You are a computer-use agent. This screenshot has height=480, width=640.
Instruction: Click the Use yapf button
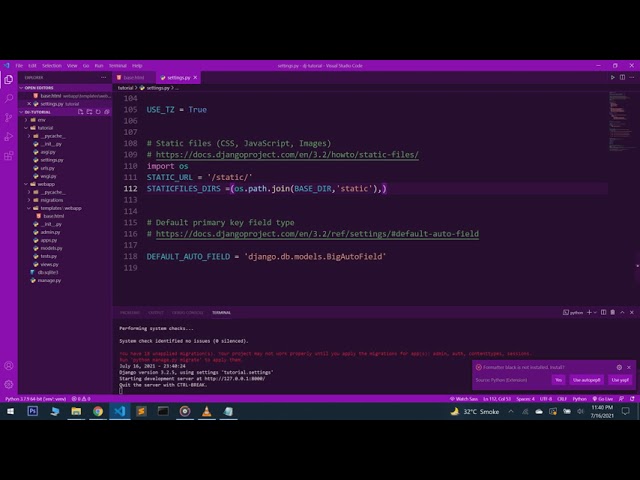pos(620,380)
